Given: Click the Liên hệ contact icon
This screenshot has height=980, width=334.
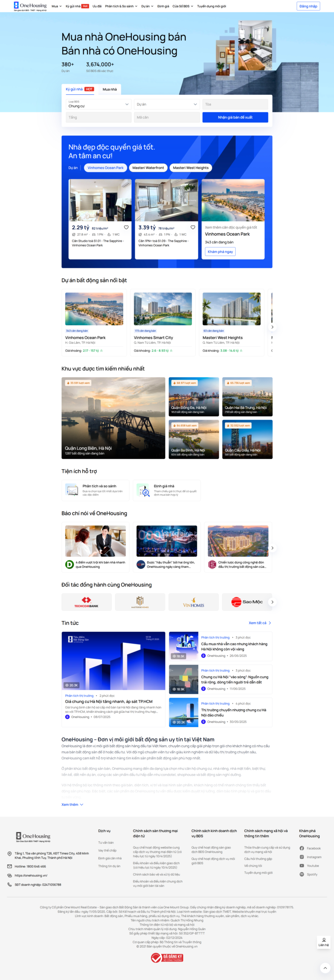Looking at the screenshot, I should 324,942.
